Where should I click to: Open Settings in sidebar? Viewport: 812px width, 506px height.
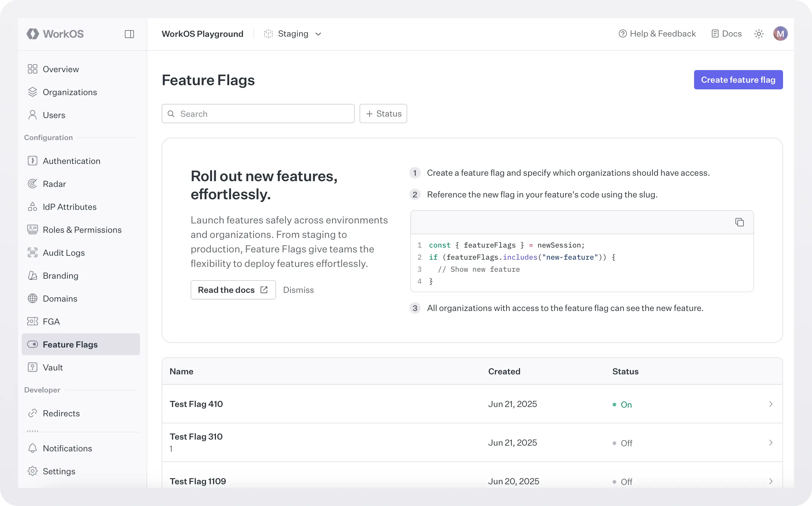tap(81, 471)
